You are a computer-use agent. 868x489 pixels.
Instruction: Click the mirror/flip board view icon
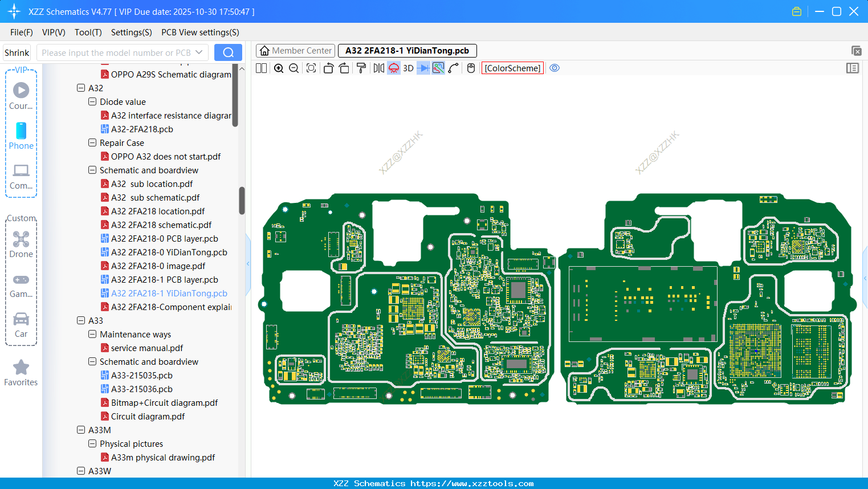tap(378, 68)
